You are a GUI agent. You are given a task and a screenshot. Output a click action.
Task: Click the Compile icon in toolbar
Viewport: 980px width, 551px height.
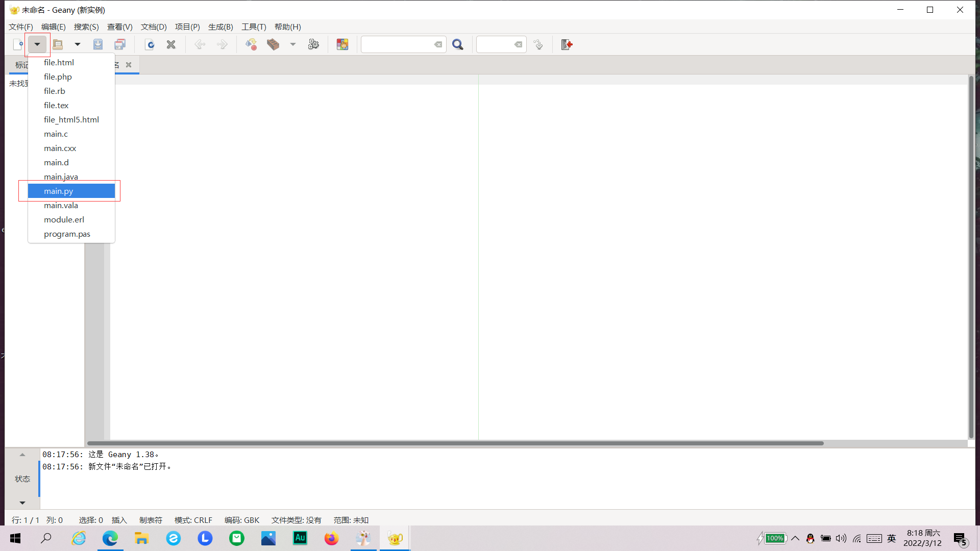251,44
